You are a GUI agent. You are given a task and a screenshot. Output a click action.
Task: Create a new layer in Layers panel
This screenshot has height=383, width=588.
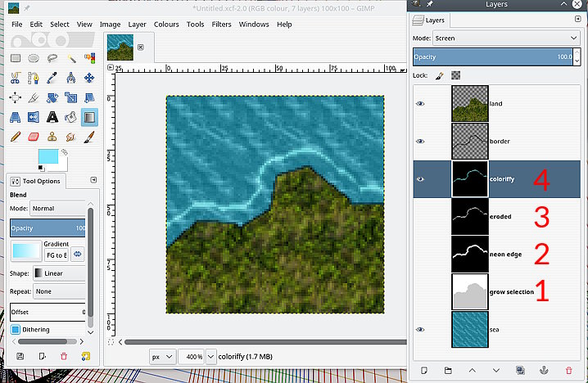tap(424, 370)
